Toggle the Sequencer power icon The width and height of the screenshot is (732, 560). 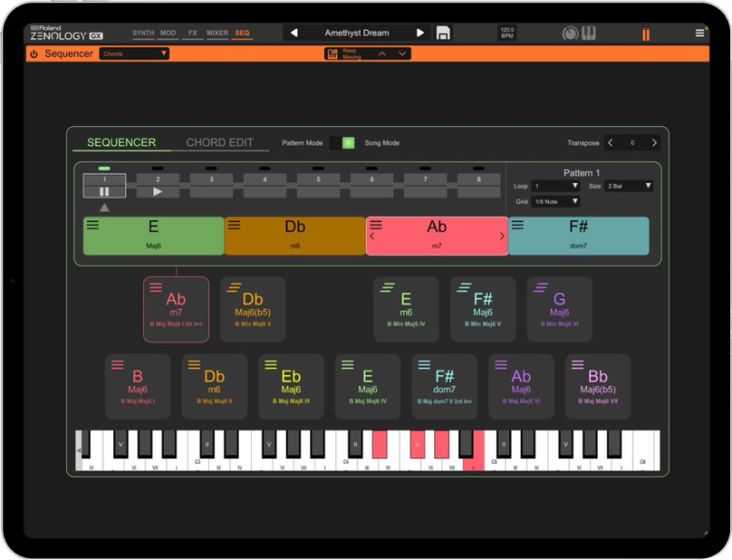coord(34,54)
